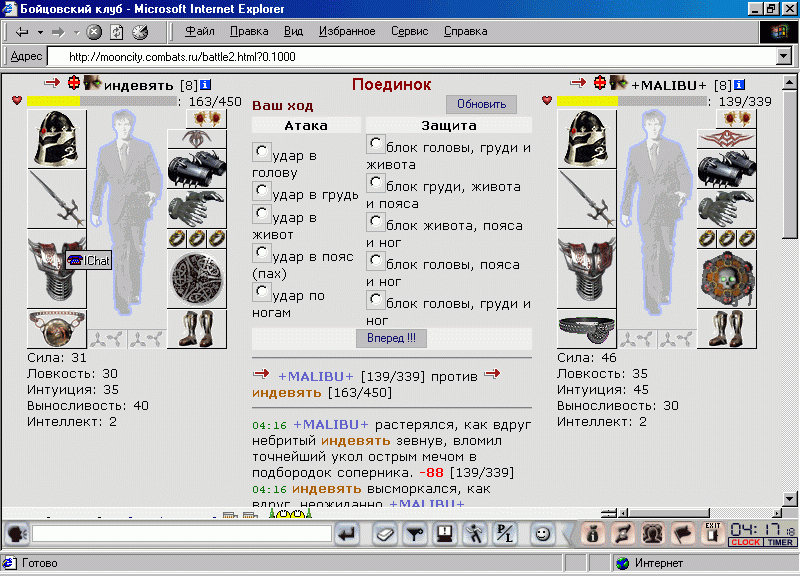Click the running figure icon
The width and height of the screenshot is (800, 576).
475,534
